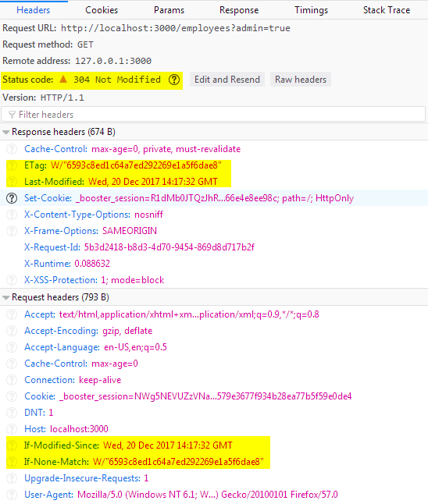Select the User-Agent header value
This screenshot has width=428, height=504.
click(208, 495)
